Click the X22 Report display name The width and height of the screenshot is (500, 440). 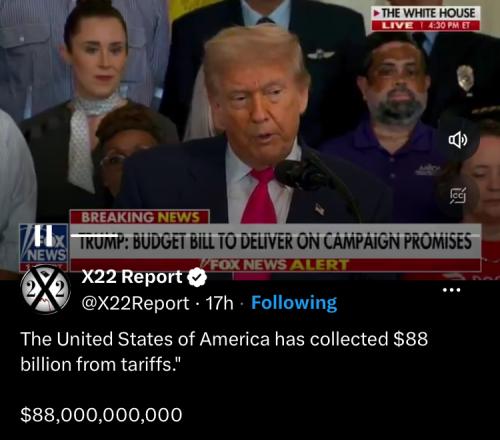point(132,277)
